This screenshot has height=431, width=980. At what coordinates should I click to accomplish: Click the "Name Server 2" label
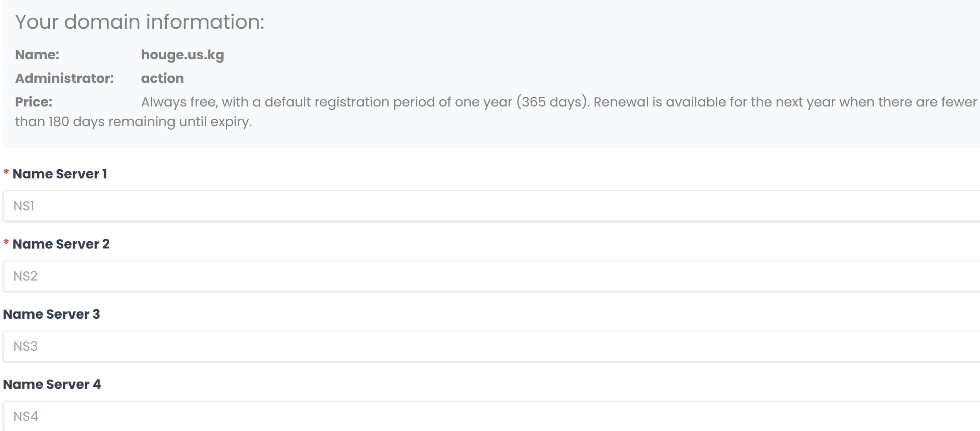[61, 244]
